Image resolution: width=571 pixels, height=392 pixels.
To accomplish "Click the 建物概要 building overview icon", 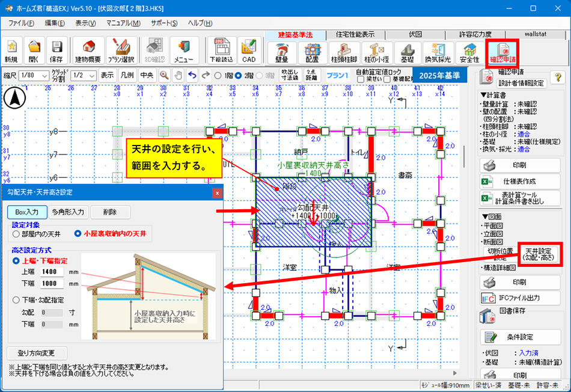I will (x=88, y=51).
